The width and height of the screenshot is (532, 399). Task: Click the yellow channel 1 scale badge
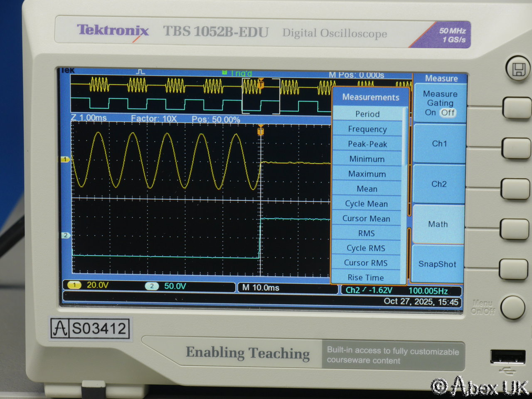point(74,285)
